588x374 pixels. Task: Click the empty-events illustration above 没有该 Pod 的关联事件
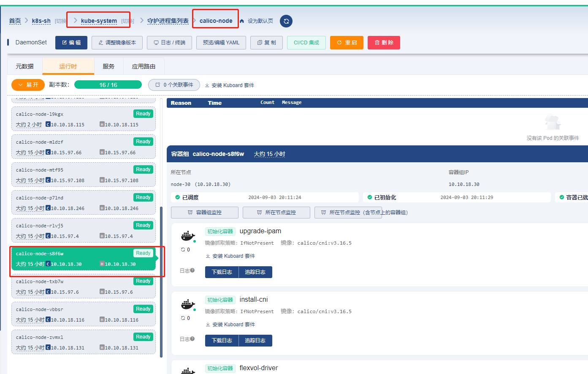(553, 123)
